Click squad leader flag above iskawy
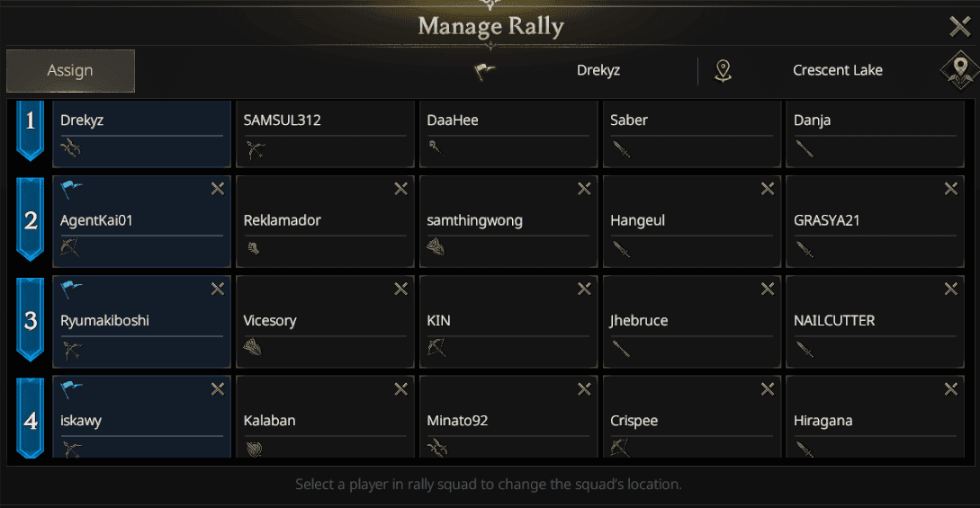 point(72,389)
